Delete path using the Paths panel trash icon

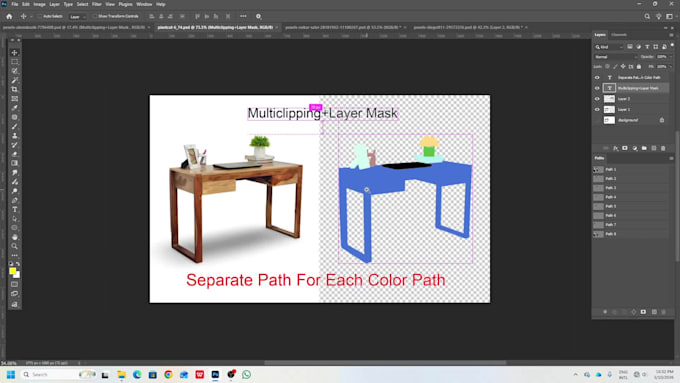click(x=664, y=312)
